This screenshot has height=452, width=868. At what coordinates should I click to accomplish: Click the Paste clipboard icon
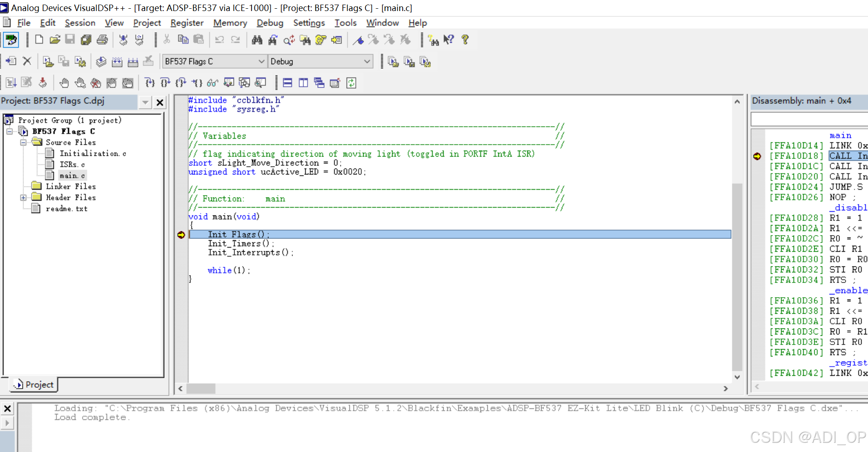[x=199, y=40]
